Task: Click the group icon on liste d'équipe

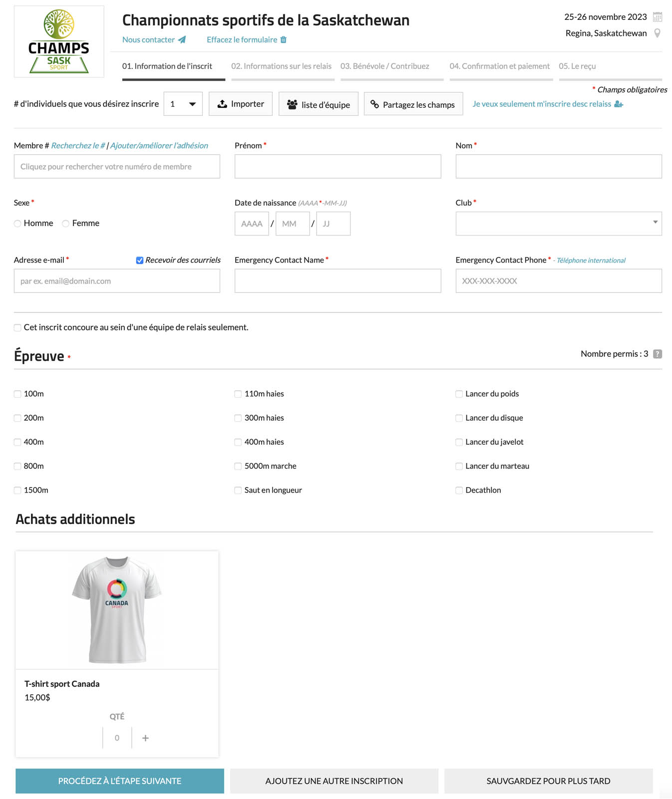Action: (292, 104)
